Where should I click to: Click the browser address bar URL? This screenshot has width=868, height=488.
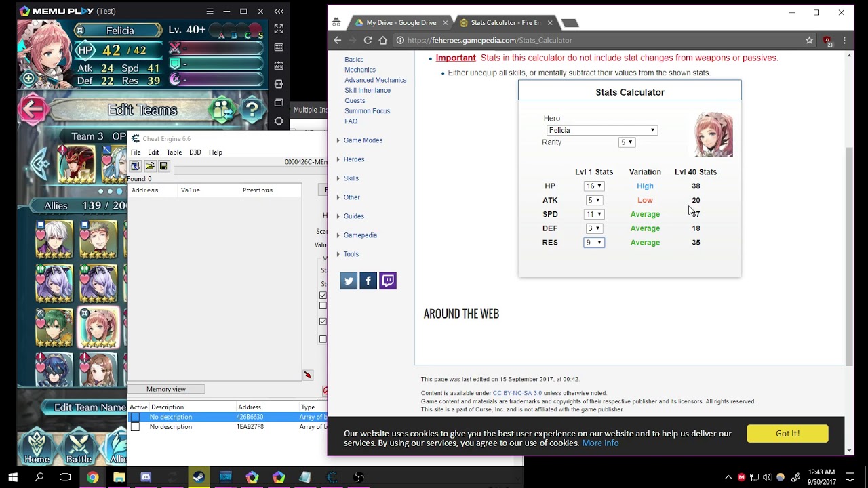pos(490,40)
